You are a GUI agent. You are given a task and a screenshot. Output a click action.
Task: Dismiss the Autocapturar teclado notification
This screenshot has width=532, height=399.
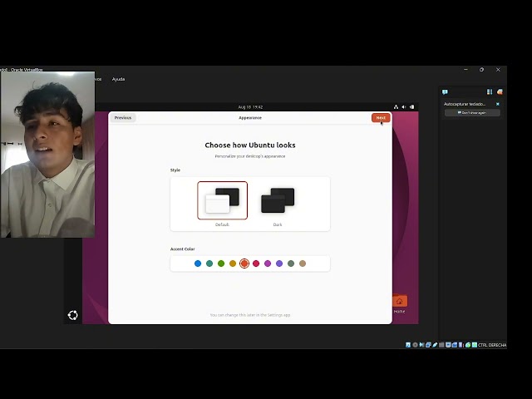(498, 104)
